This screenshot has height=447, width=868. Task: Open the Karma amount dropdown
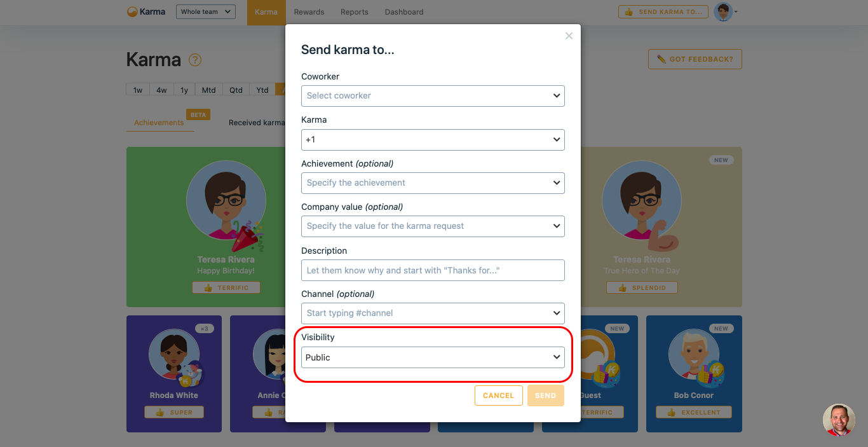pos(433,139)
